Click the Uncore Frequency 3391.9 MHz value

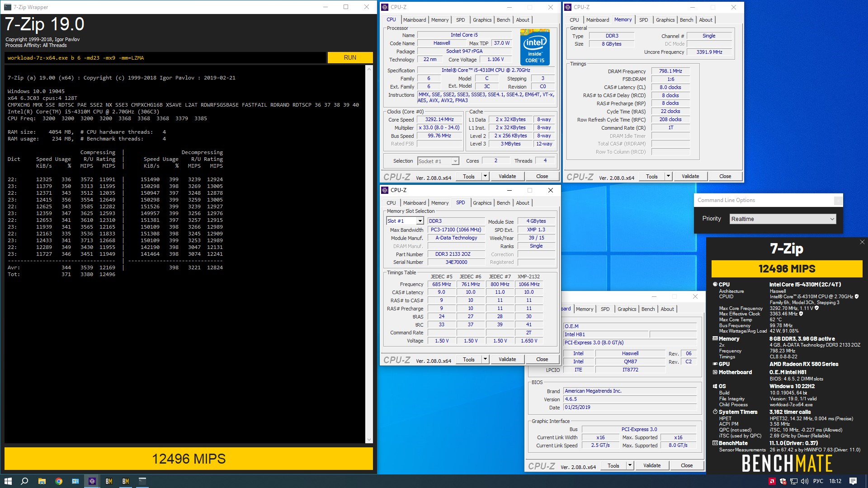[709, 52]
